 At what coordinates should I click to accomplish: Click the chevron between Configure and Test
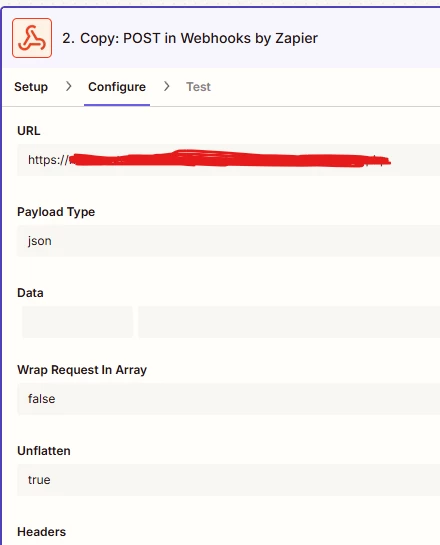click(166, 86)
